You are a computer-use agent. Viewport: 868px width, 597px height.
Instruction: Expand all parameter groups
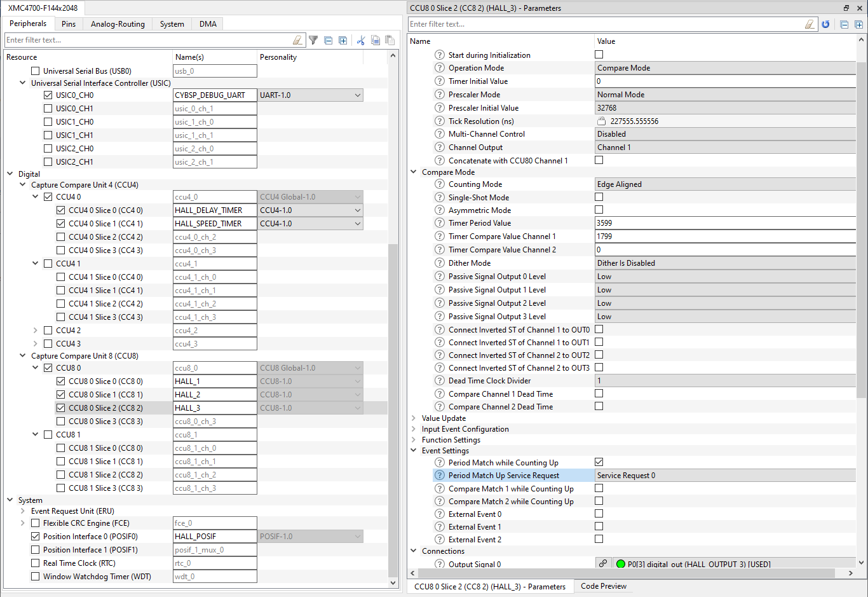[x=859, y=24]
